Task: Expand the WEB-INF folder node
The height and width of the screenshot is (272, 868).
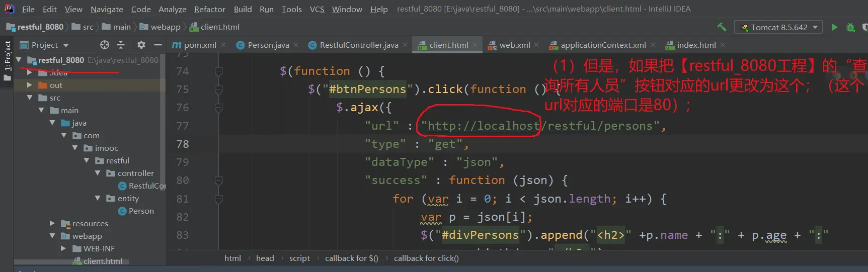Action: [x=63, y=248]
